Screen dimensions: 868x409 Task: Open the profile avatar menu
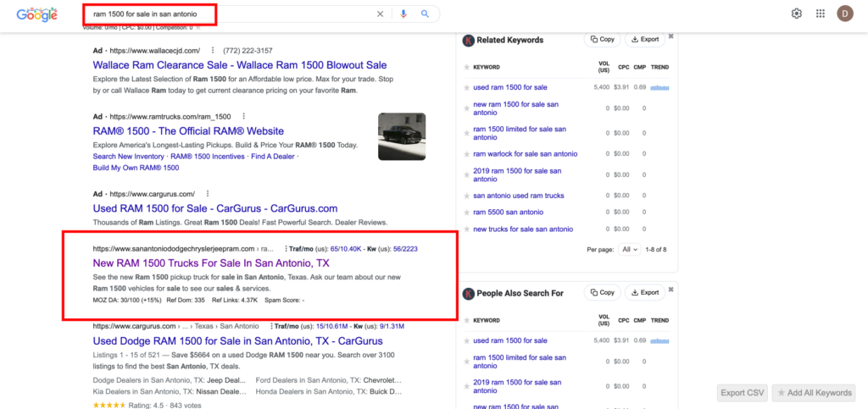pyautogui.click(x=845, y=14)
